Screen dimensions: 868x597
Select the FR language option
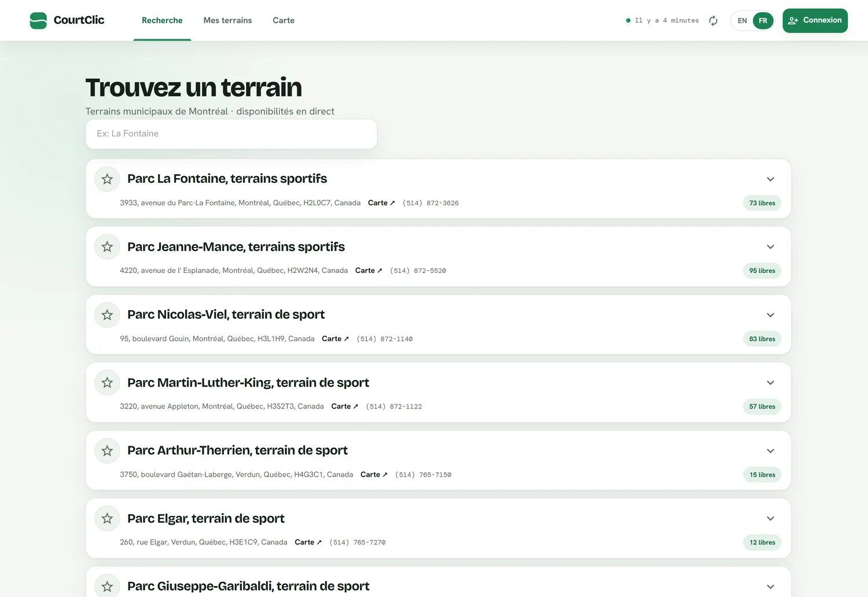pos(763,21)
